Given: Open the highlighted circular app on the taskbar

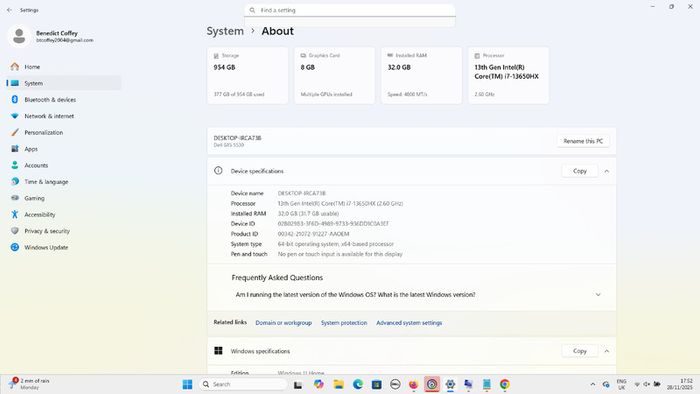Looking at the screenshot, I should click(x=432, y=384).
